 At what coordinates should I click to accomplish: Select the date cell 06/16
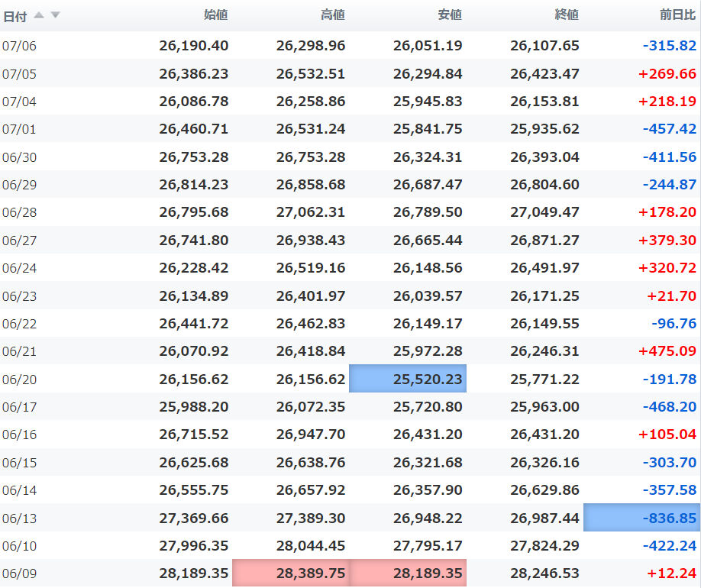pyautogui.click(x=19, y=435)
